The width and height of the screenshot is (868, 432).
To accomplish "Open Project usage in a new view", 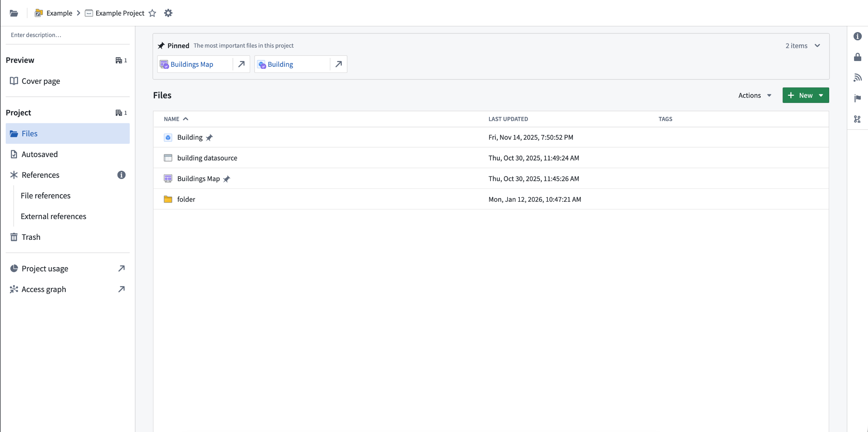I will click(x=121, y=268).
